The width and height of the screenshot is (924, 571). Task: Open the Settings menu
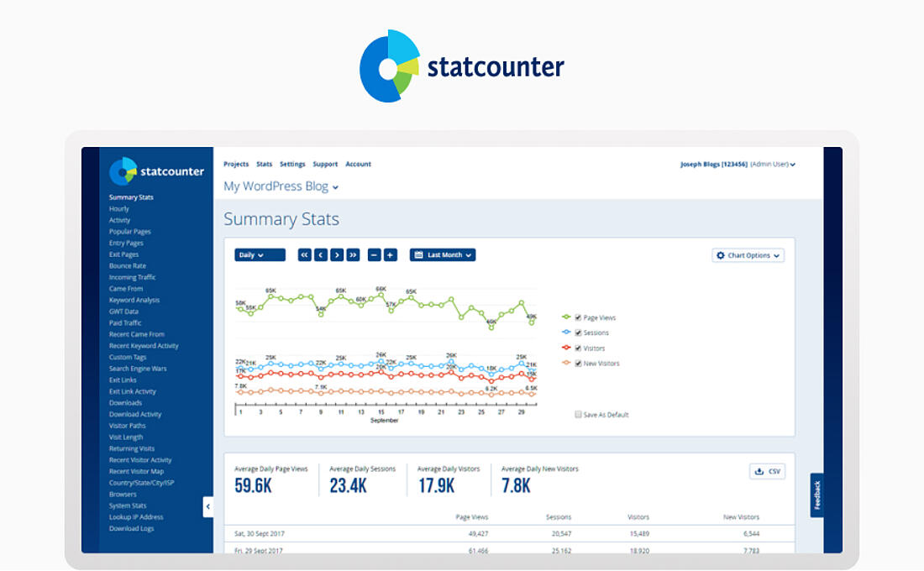(292, 165)
